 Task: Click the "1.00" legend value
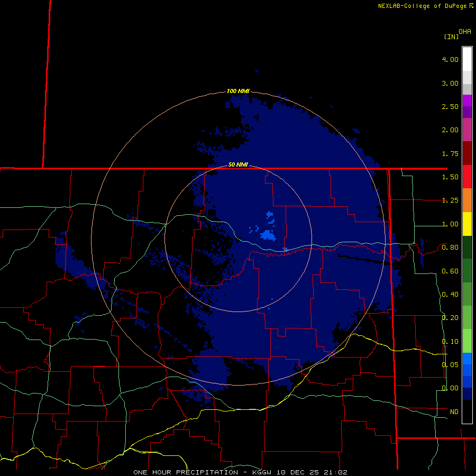[x=450, y=224]
